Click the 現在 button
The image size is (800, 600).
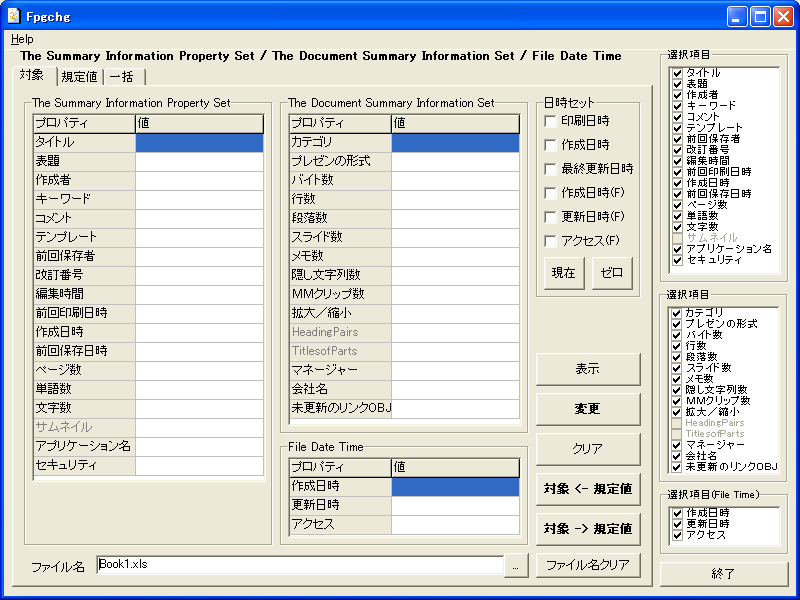point(564,273)
